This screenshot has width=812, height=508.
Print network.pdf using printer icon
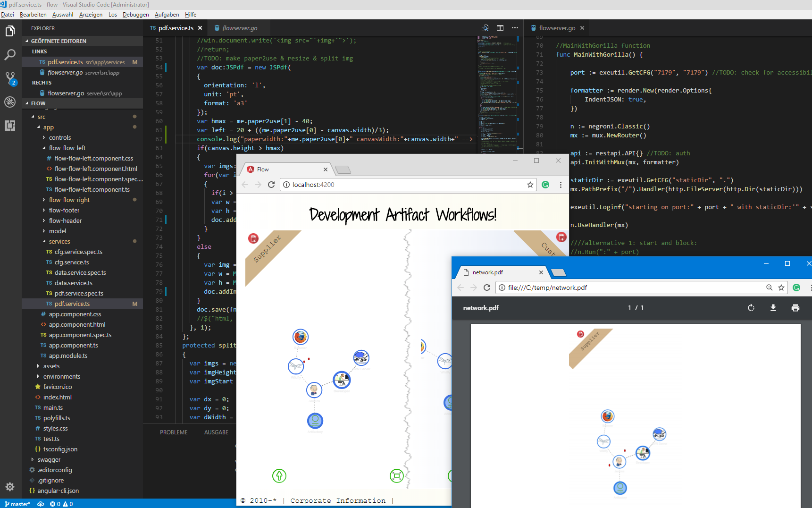795,308
